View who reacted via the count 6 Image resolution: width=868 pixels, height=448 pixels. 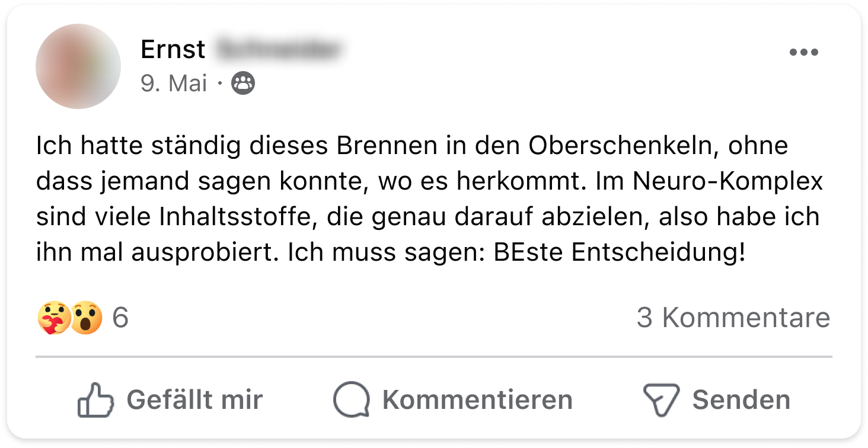point(120,318)
